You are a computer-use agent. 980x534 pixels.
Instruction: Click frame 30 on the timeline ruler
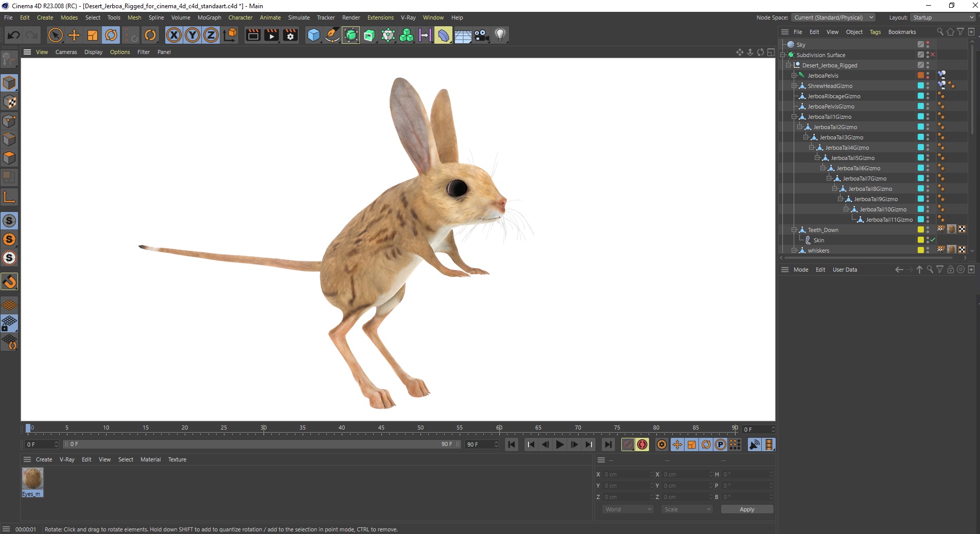point(264,428)
